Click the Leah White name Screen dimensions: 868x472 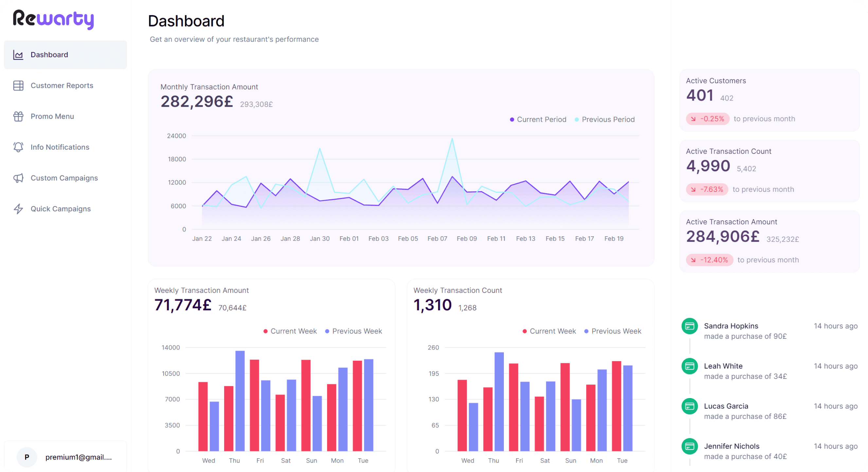coord(723,366)
